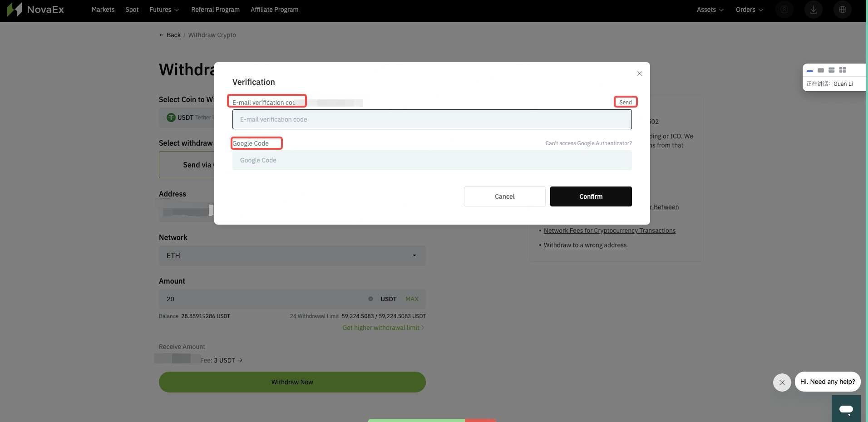Select the Spot menu item
This screenshot has height=422, width=868.
coord(132,9)
